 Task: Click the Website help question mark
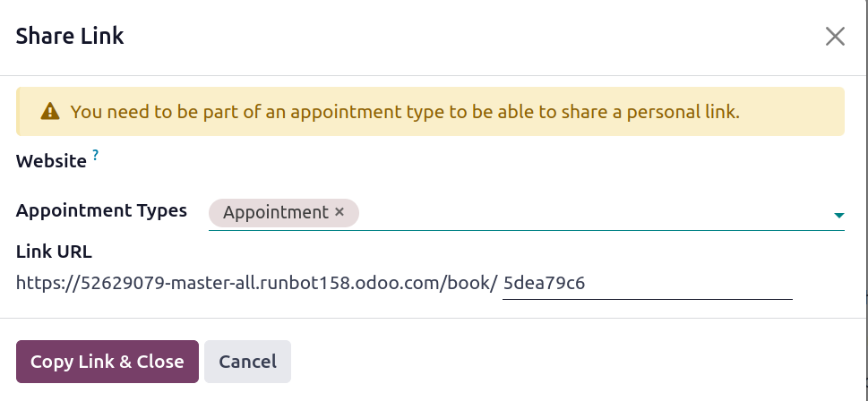(x=96, y=155)
